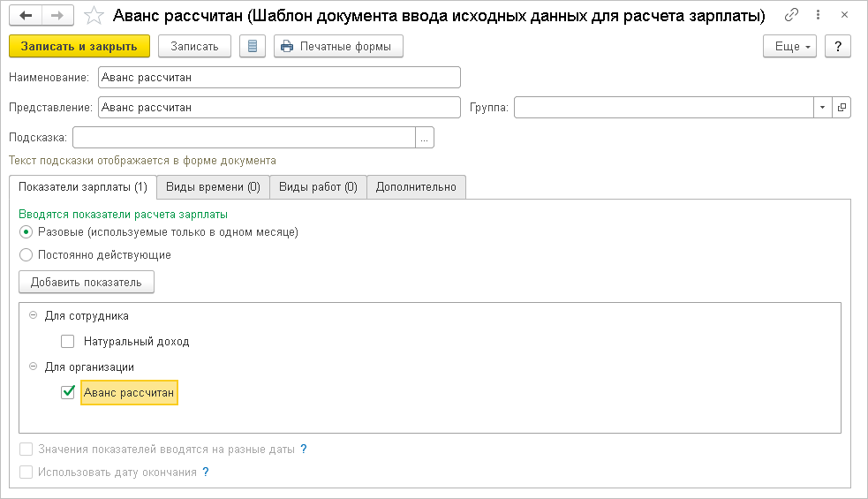Toggle Значения показателей вводятся на разные даты

click(26, 450)
